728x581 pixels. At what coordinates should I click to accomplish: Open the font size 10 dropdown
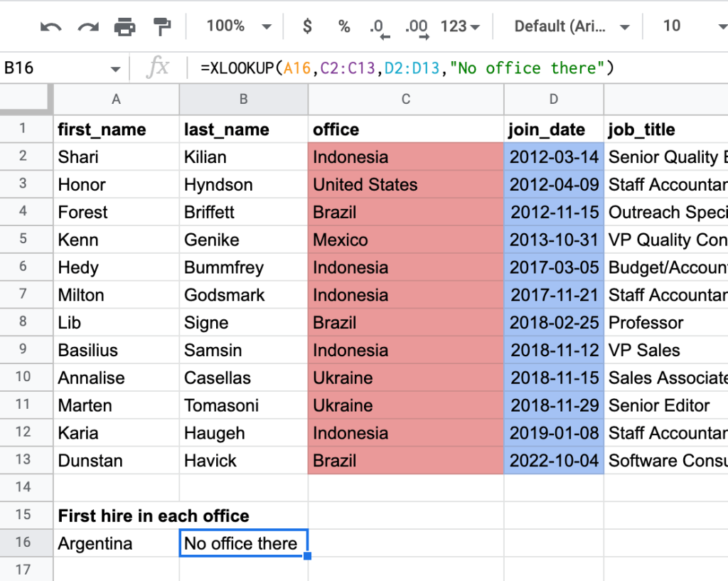coord(694,26)
